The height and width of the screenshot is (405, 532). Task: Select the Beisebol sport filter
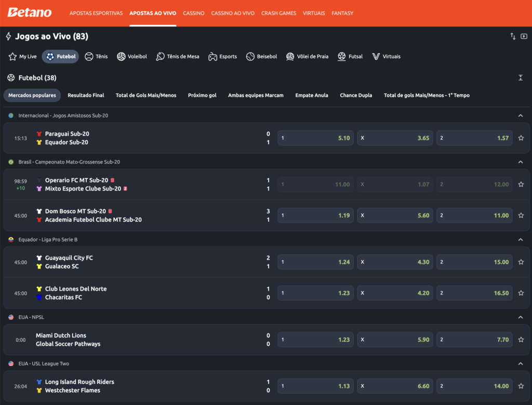coord(262,56)
